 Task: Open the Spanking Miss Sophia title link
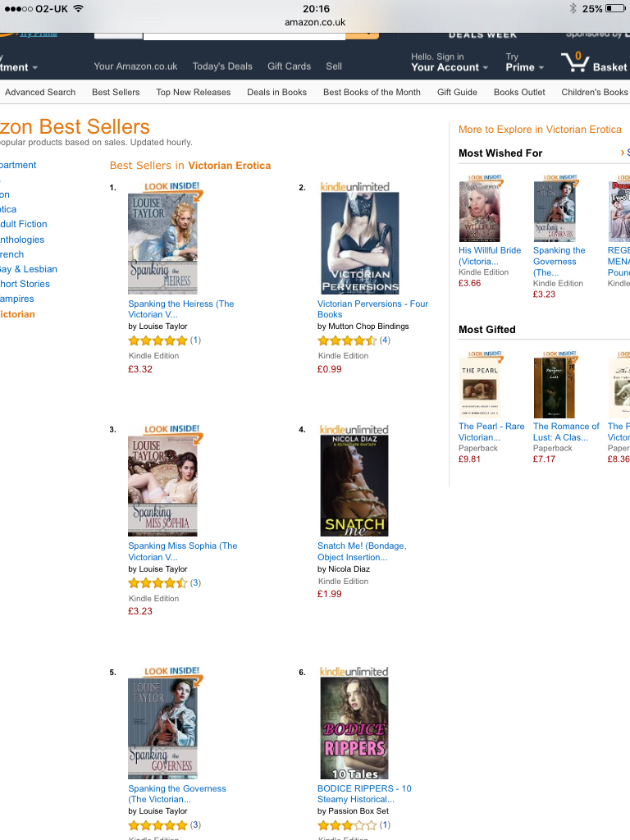(183, 551)
